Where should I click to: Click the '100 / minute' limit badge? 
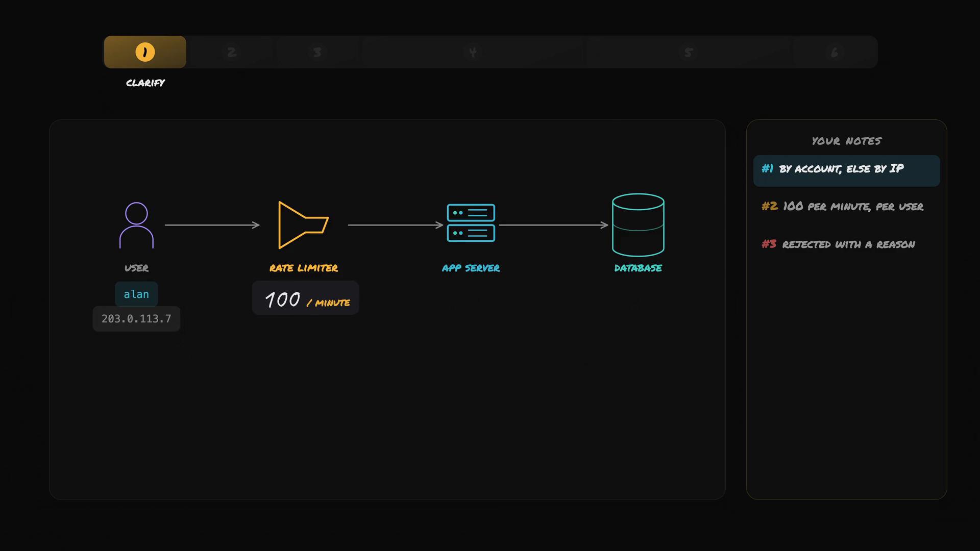pyautogui.click(x=306, y=298)
